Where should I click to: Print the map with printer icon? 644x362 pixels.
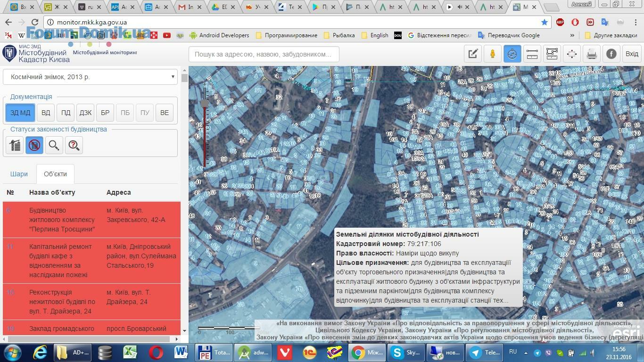click(x=591, y=54)
